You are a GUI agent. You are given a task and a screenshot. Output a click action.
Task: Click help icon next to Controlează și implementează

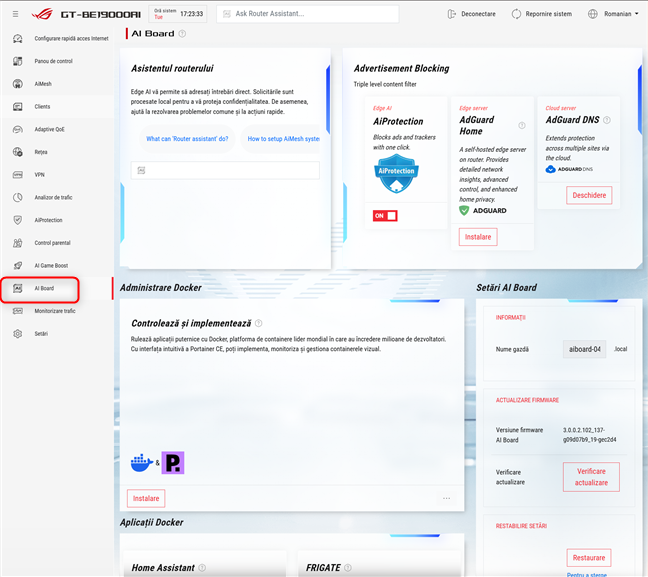259,323
